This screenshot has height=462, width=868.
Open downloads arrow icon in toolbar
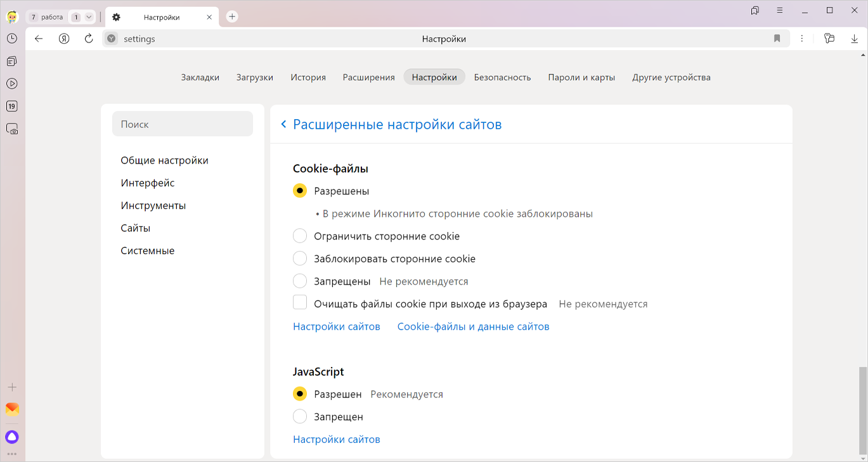click(x=854, y=39)
